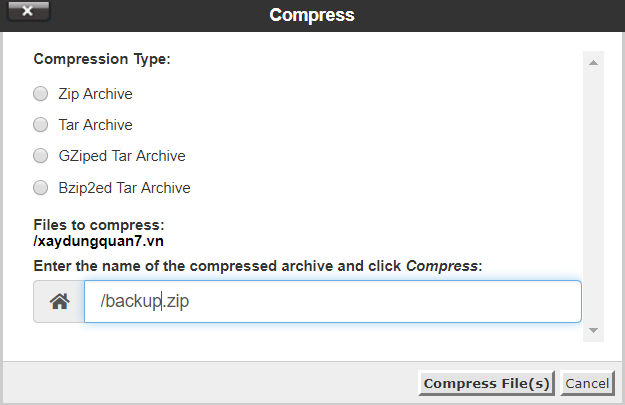Enable the Bzip2ed Tar Archive radio option
This screenshot has width=625, height=405.
click(x=40, y=188)
